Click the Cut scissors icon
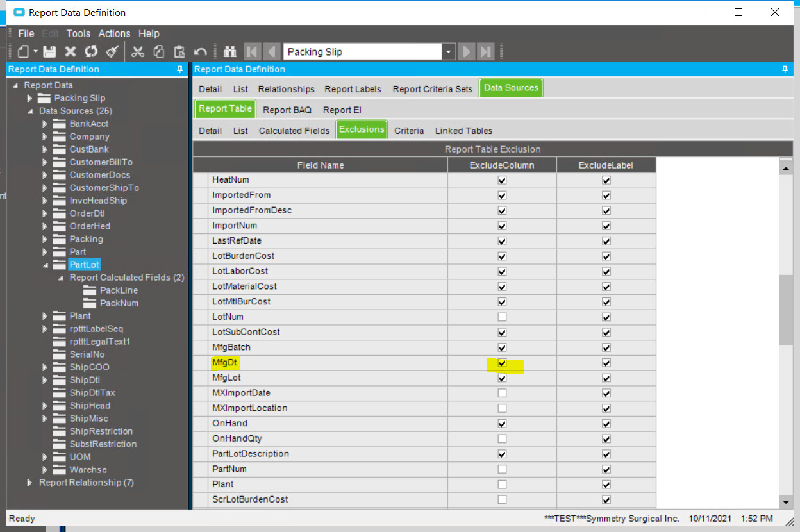This screenshot has height=532, width=800. click(x=138, y=52)
